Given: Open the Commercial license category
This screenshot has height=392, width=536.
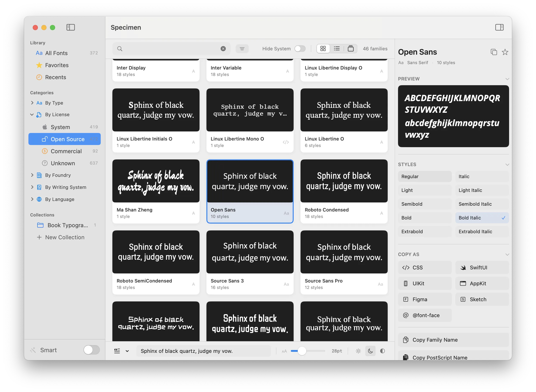Looking at the screenshot, I should point(66,151).
